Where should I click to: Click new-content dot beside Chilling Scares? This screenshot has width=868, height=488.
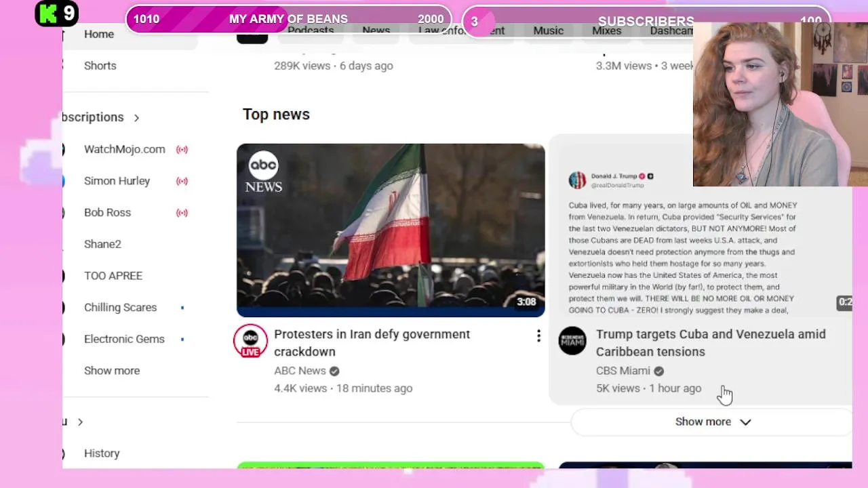coord(182,308)
